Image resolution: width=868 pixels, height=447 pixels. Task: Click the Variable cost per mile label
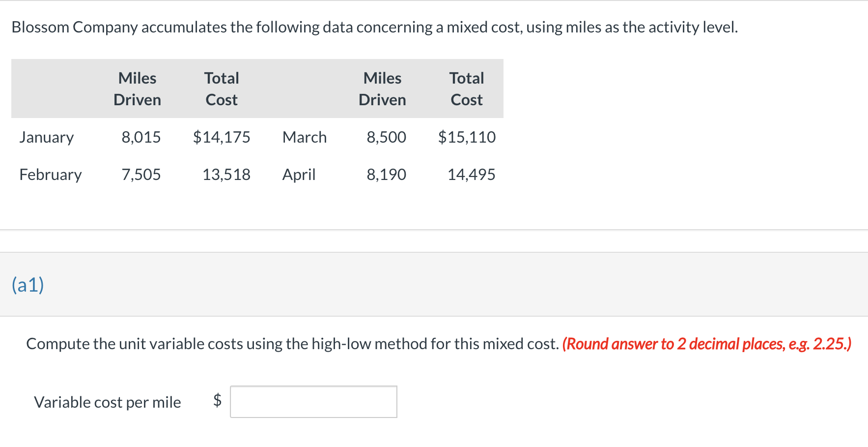[x=108, y=402]
